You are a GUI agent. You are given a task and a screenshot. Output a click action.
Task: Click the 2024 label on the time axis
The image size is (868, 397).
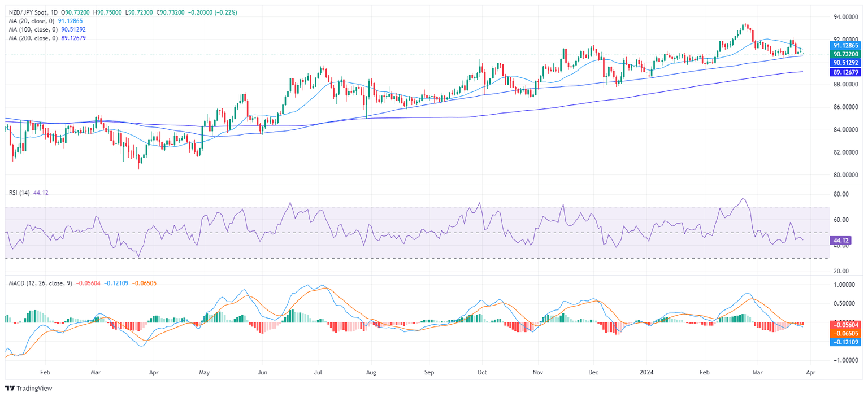[x=648, y=373]
